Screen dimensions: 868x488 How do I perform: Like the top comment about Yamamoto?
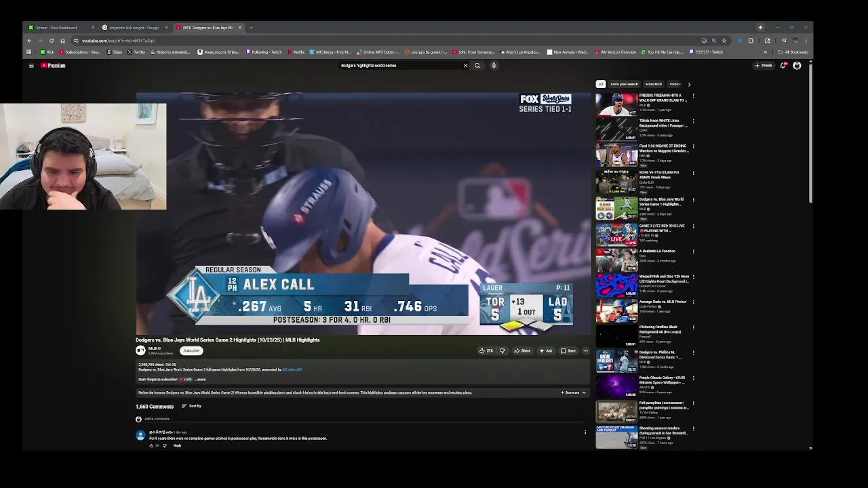[151, 445]
